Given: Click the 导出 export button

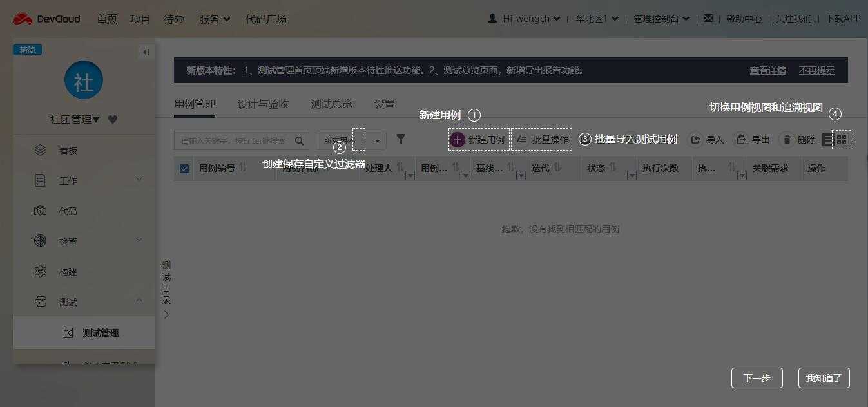Looking at the screenshot, I should click(x=752, y=139).
